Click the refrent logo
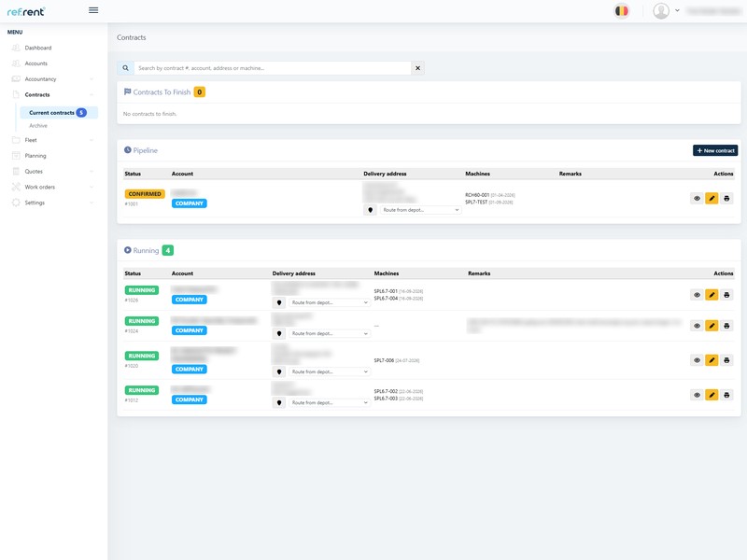The height and width of the screenshot is (560, 747). point(26,11)
